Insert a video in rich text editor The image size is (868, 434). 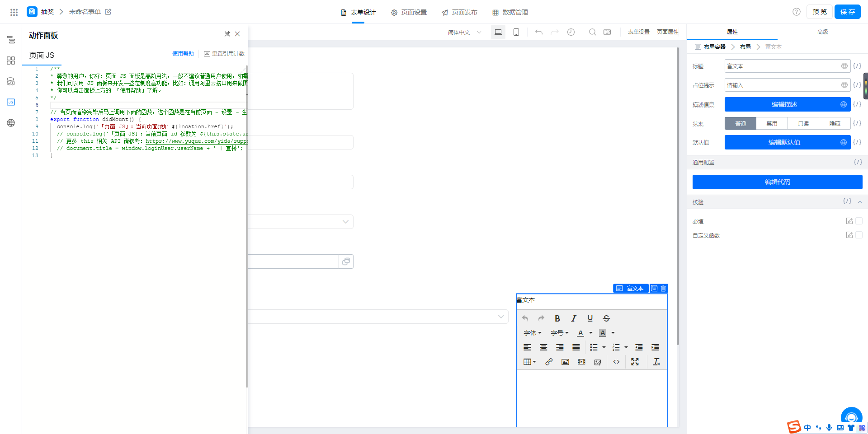(581, 362)
